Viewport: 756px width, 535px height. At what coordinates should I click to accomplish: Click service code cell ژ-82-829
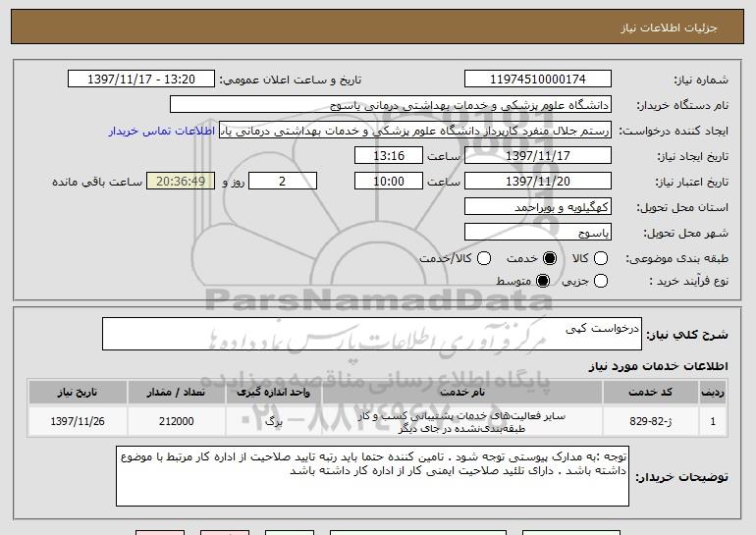pyautogui.click(x=650, y=421)
